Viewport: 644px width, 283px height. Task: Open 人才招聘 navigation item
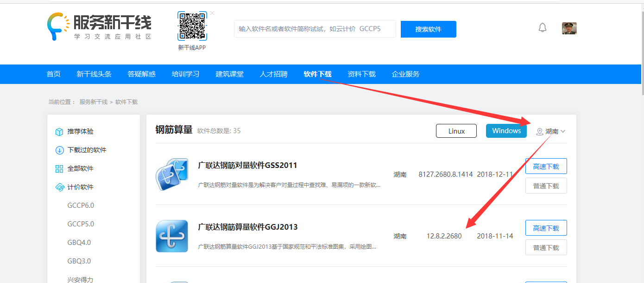pyautogui.click(x=274, y=74)
